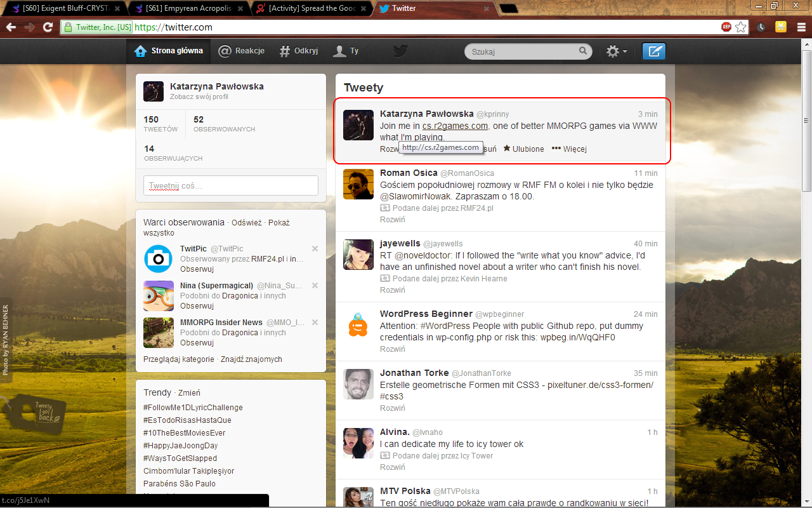Click the compose new tweet icon

[653, 51]
